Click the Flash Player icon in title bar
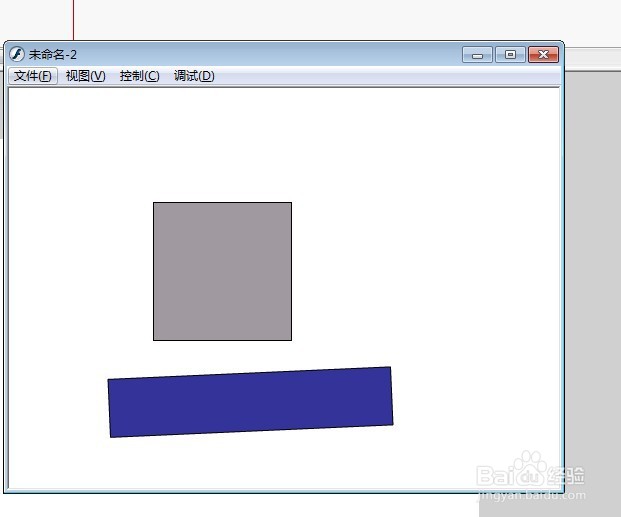 17,54
